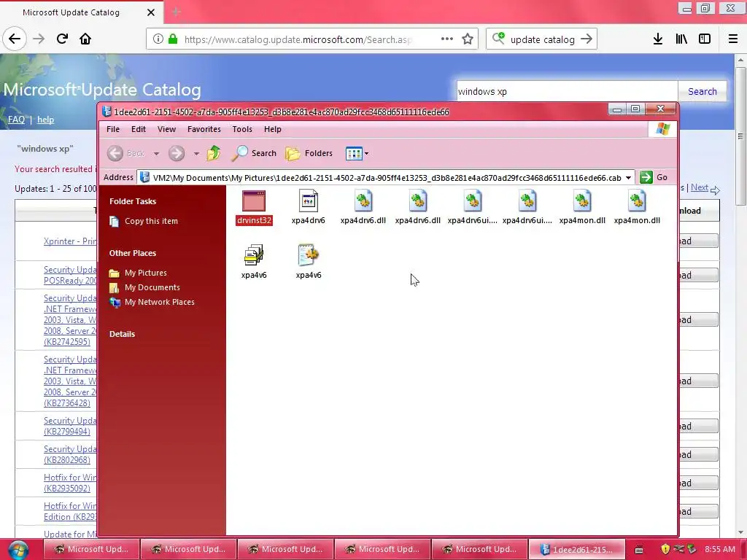Click the Explorer Back arrow button

[x=115, y=153]
